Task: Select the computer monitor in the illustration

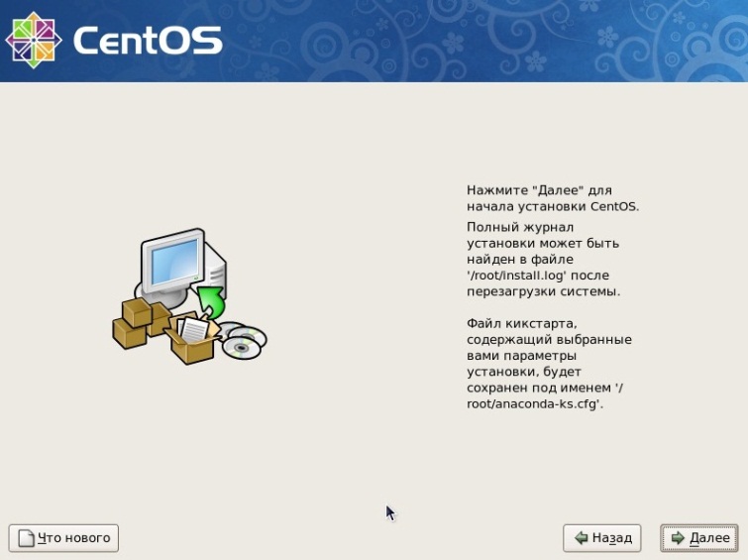Action: [172, 261]
